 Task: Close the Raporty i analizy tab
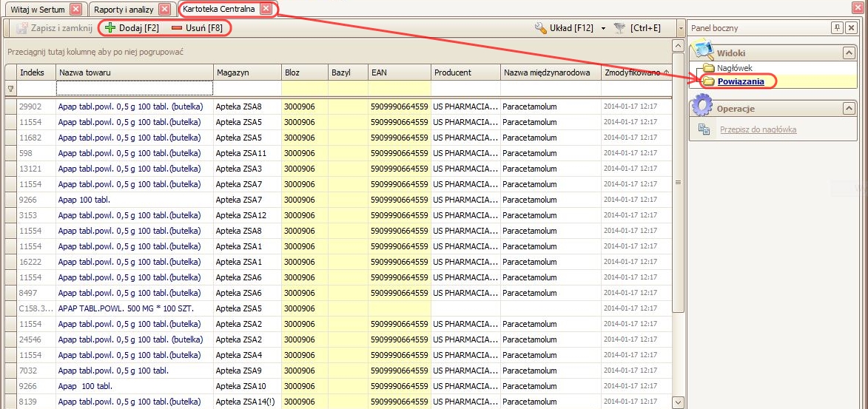(x=164, y=10)
